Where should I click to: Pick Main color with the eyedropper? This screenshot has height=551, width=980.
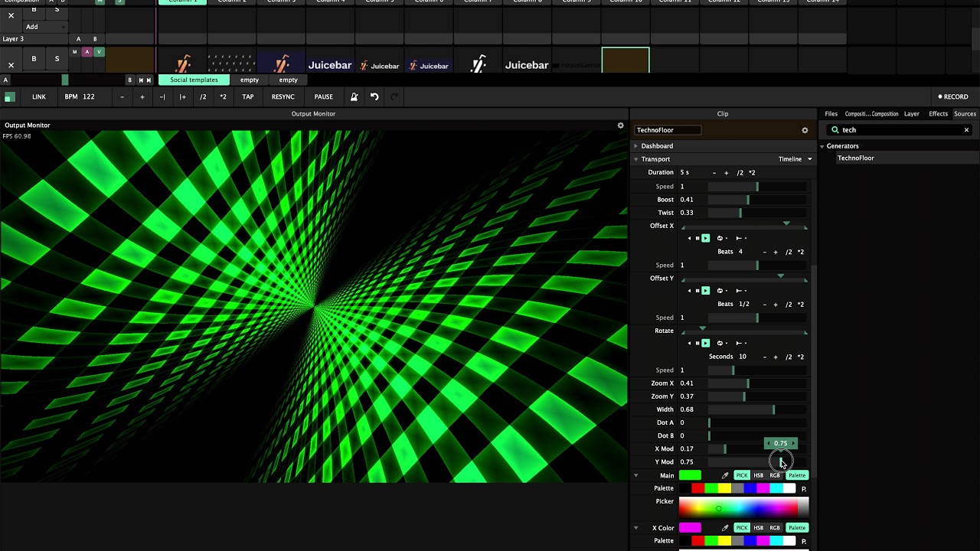pyautogui.click(x=725, y=475)
